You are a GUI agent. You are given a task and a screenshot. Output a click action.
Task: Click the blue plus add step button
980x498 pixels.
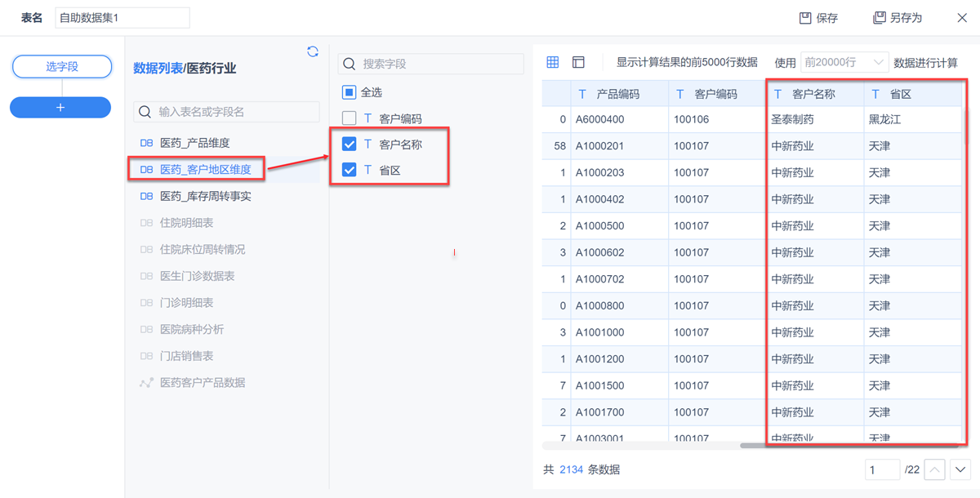pyautogui.click(x=60, y=107)
